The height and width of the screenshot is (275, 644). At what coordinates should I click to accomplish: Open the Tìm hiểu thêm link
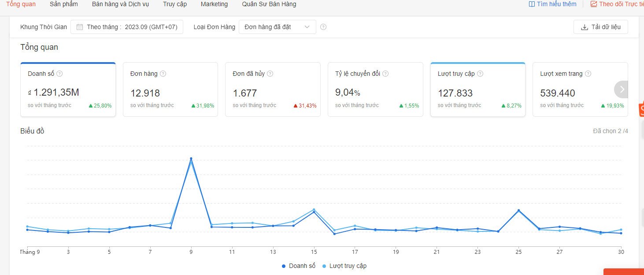(x=552, y=4)
